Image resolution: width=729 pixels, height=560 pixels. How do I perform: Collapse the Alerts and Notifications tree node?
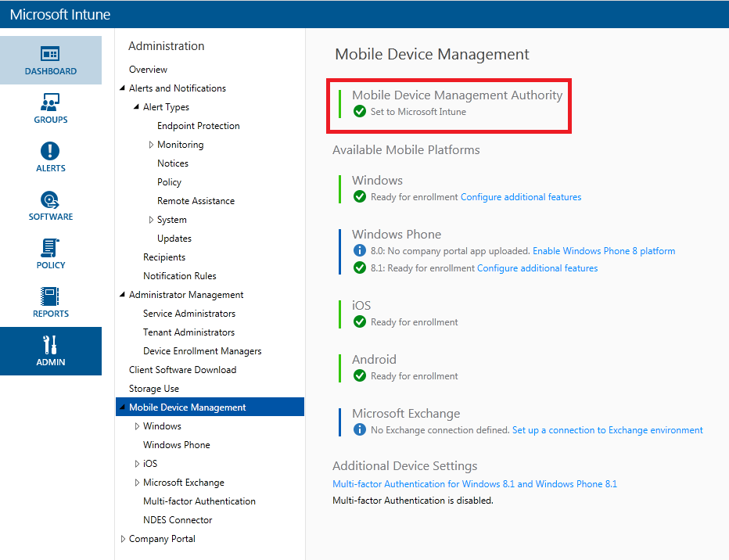pyautogui.click(x=122, y=88)
